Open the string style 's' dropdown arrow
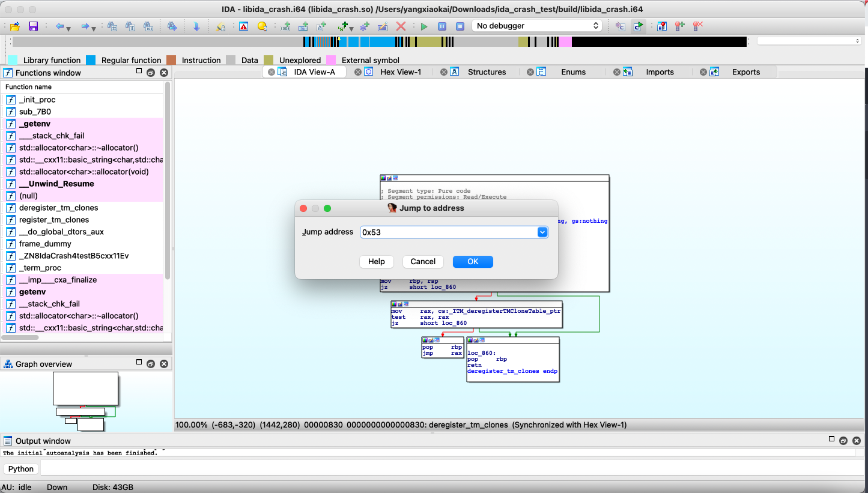The image size is (868, 493). 351,28
